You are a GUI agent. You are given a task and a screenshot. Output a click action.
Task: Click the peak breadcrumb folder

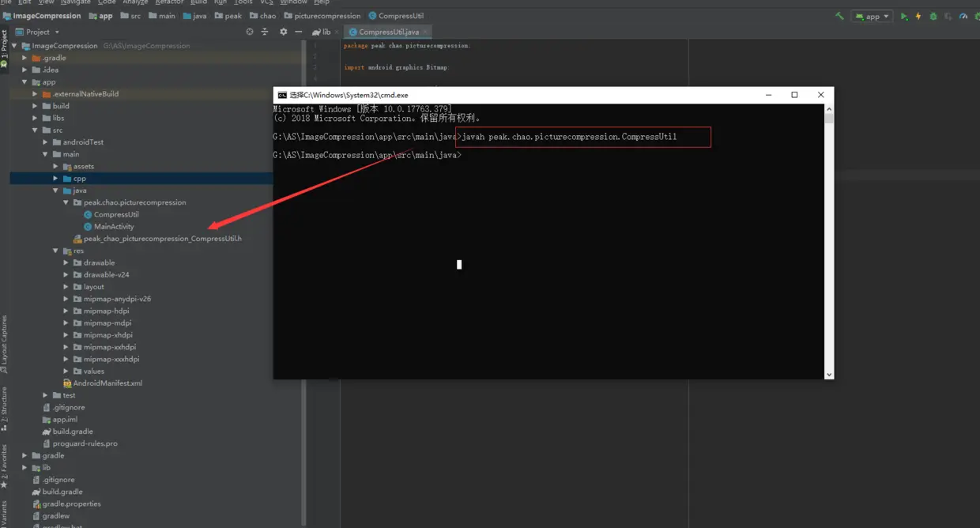[x=228, y=16]
